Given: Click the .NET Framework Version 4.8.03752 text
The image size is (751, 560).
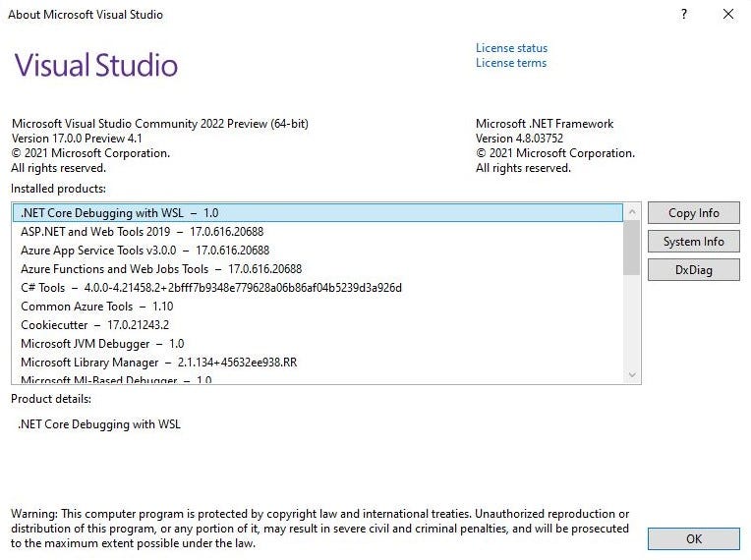Looking at the screenshot, I should coord(519,139).
